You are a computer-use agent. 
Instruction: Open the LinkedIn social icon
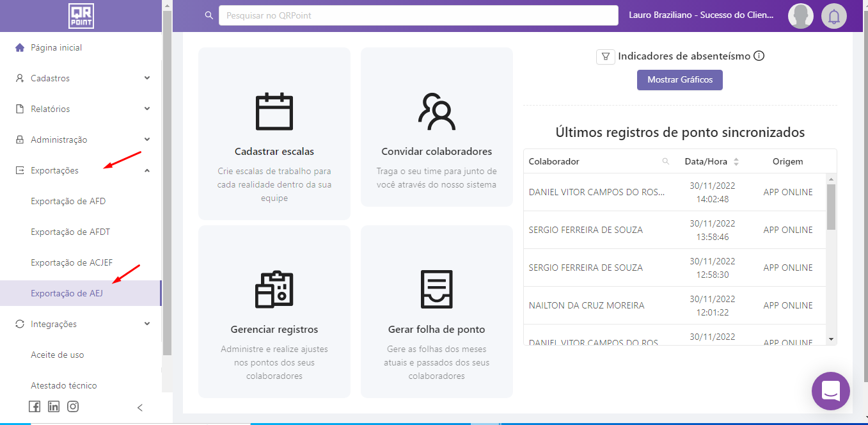54,406
